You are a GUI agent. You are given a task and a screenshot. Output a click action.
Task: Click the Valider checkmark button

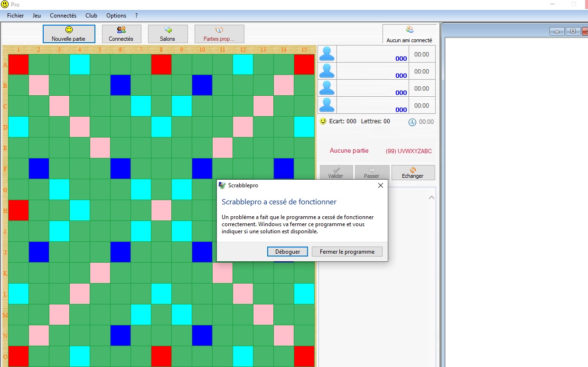(x=336, y=173)
